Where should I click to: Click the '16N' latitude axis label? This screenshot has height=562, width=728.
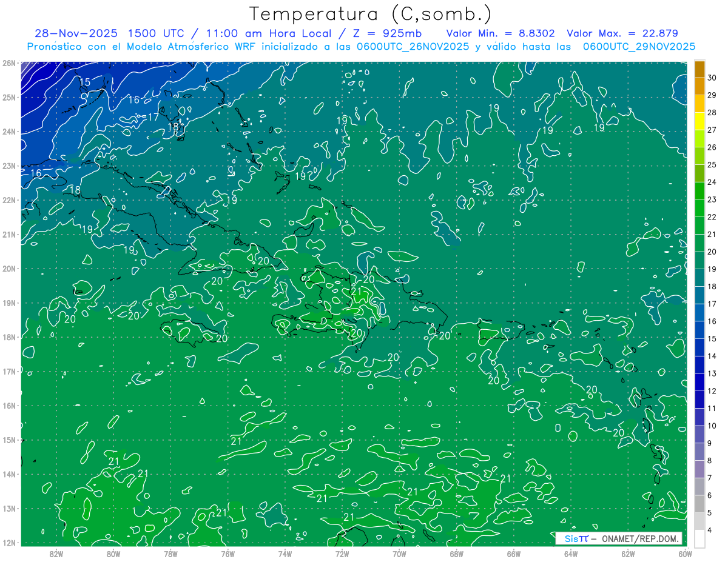click(9, 406)
